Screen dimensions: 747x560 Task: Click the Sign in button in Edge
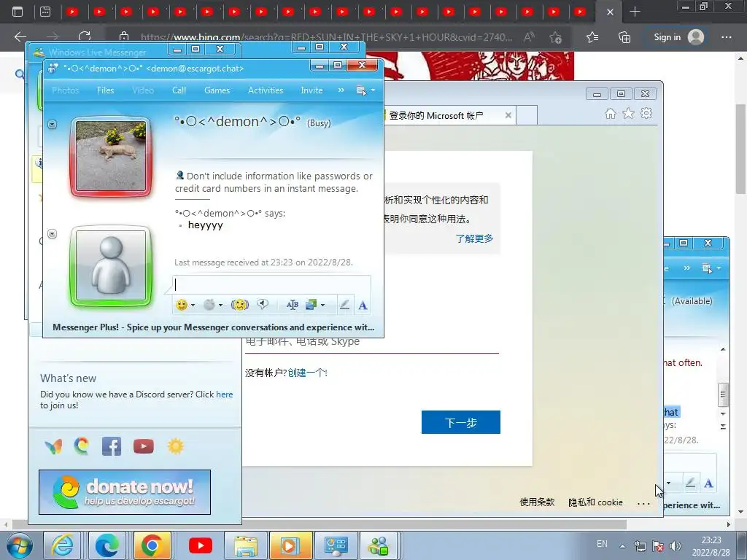678,37
